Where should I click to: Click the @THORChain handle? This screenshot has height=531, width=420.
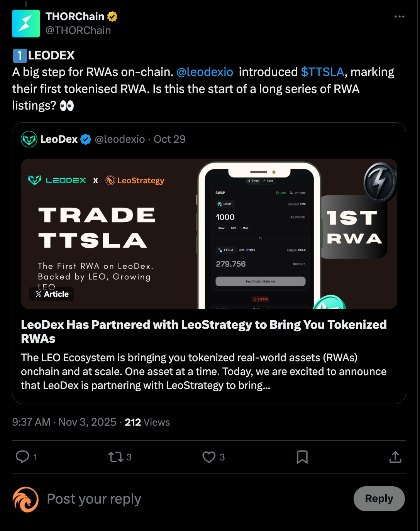coord(78,30)
